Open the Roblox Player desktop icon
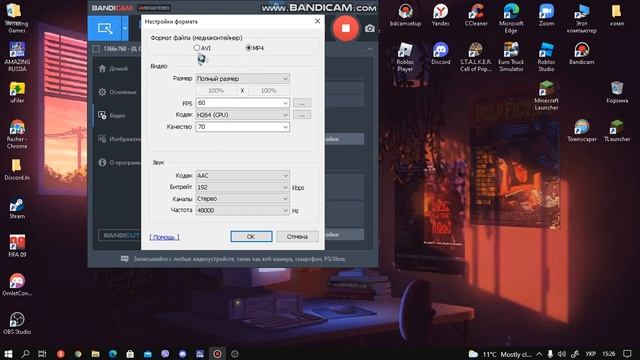 click(x=405, y=57)
